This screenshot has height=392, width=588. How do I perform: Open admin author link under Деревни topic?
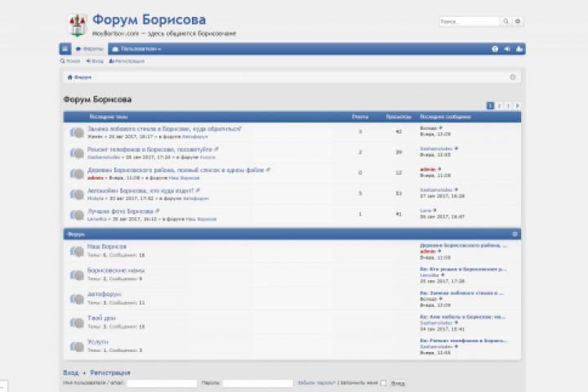click(96, 178)
